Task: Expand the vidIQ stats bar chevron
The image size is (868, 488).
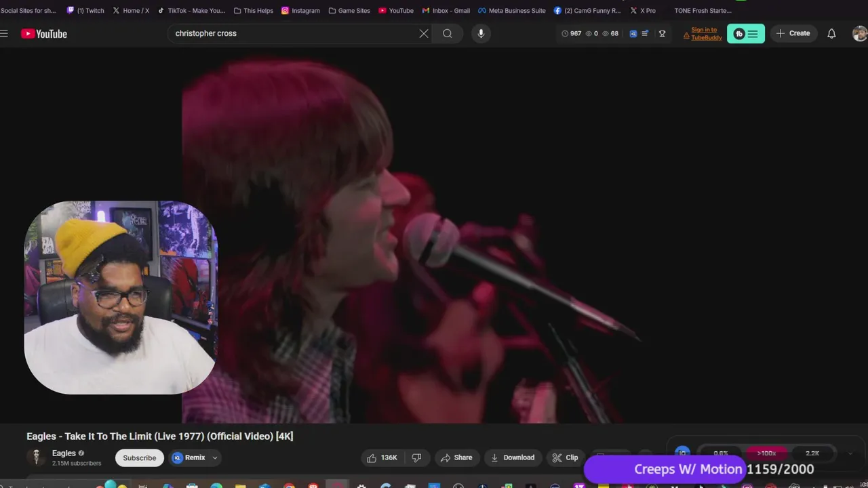Action: coord(850,453)
